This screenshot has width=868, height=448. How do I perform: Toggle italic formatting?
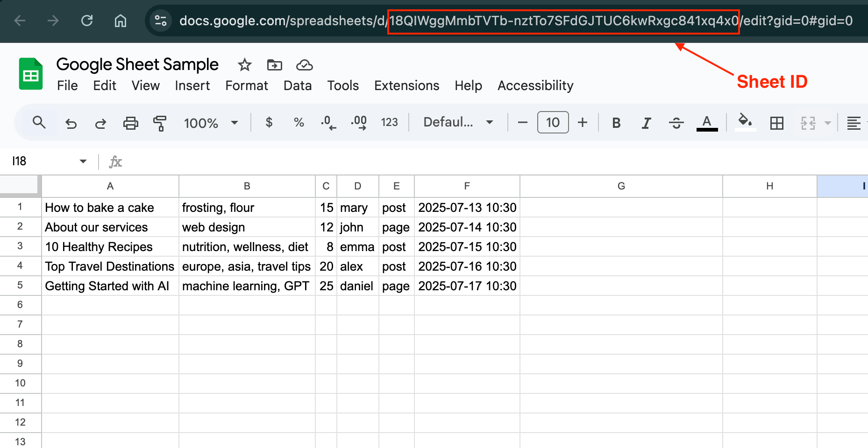pos(647,123)
